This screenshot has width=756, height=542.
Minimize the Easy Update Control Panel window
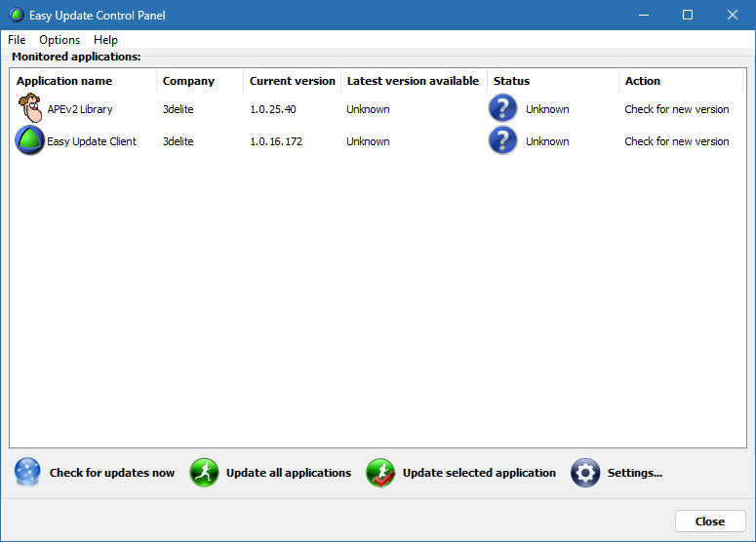(643, 15)
